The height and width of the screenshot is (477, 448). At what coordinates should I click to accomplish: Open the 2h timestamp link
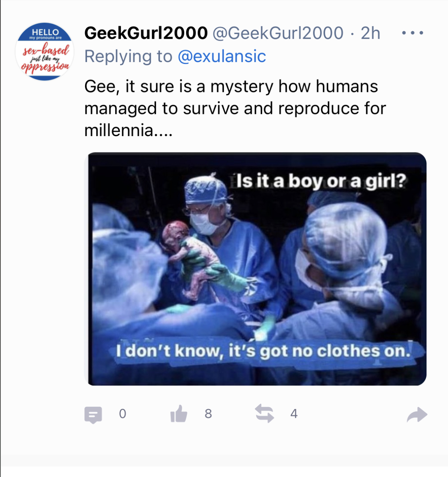[370, 33]
